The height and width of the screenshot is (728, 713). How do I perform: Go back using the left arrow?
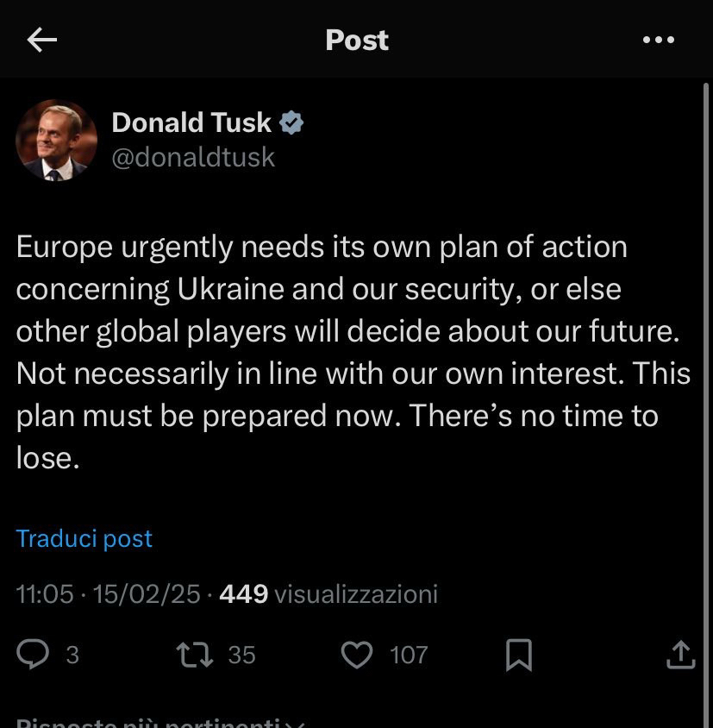tap(41, 40)
